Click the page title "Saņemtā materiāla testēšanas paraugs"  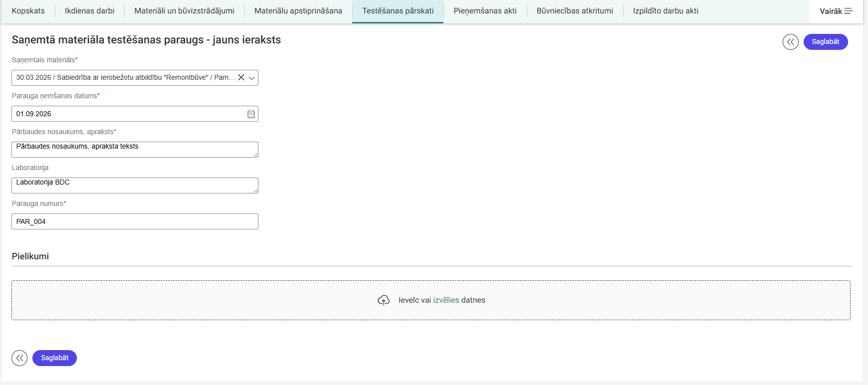pyautogui.click(x=108, y=40)
